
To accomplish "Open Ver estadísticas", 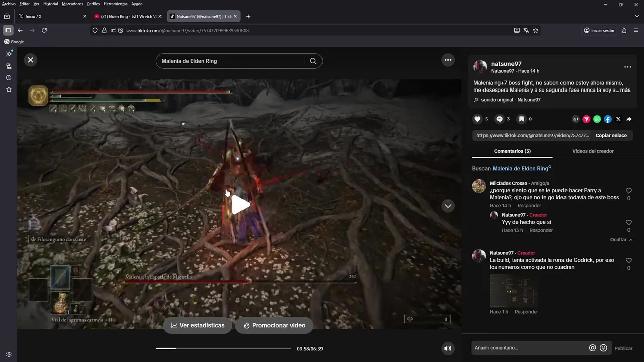I will coord(197,325).
